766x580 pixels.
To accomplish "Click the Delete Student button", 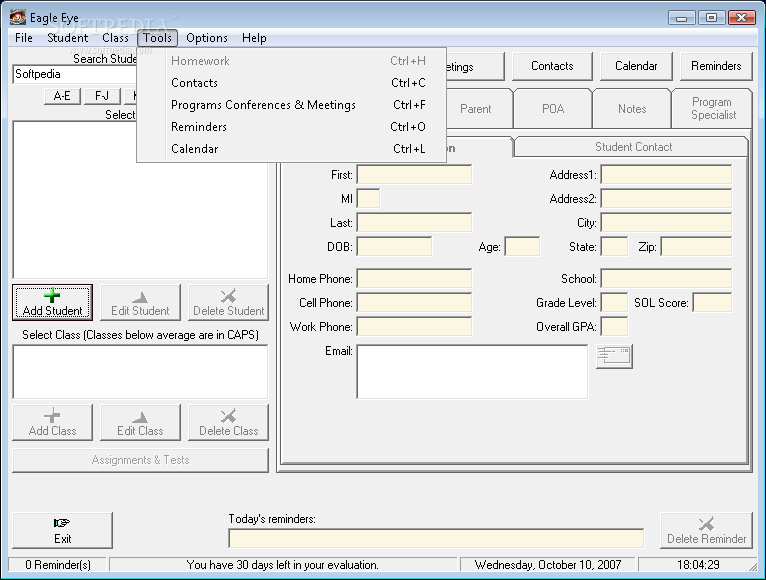I will point(229,302).
